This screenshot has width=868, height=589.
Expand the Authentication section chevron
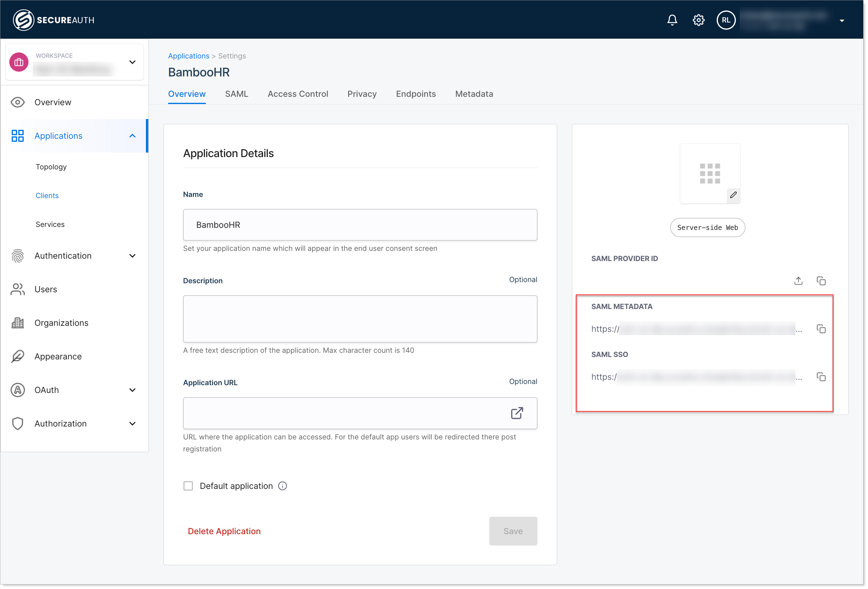point(132,256)
